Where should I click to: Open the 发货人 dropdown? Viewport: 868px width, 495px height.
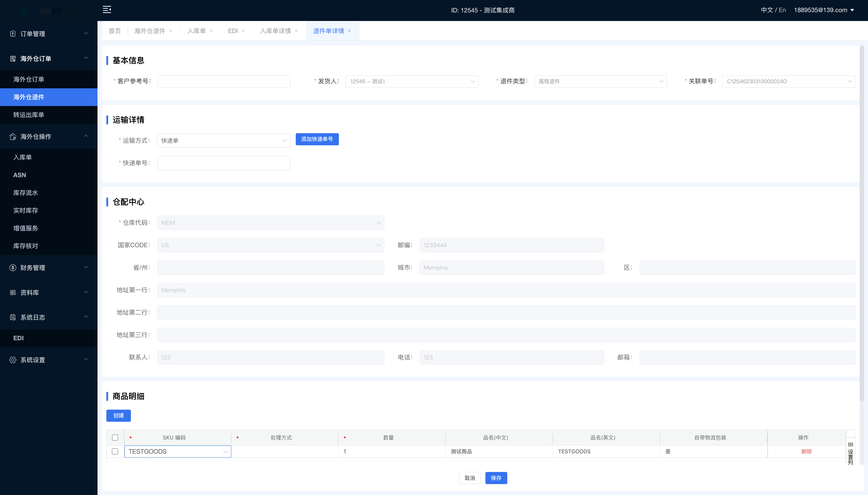(x=412, y=81)
